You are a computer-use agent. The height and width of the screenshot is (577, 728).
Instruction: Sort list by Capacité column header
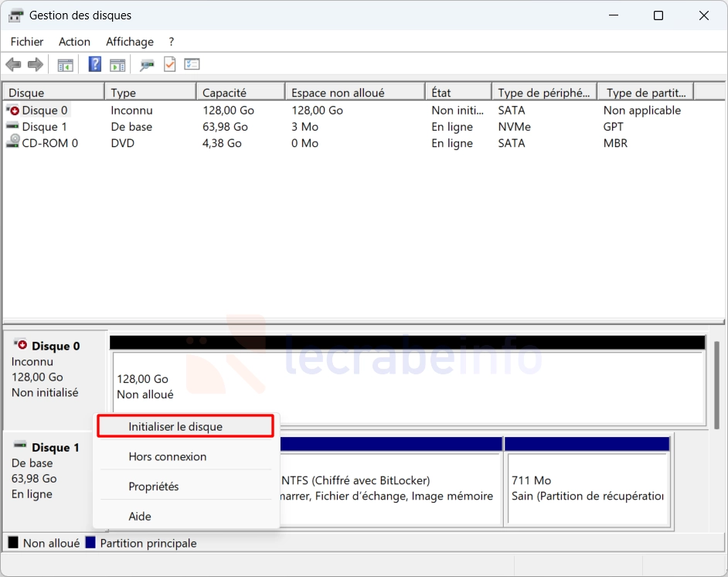click(x=240, y=93)
